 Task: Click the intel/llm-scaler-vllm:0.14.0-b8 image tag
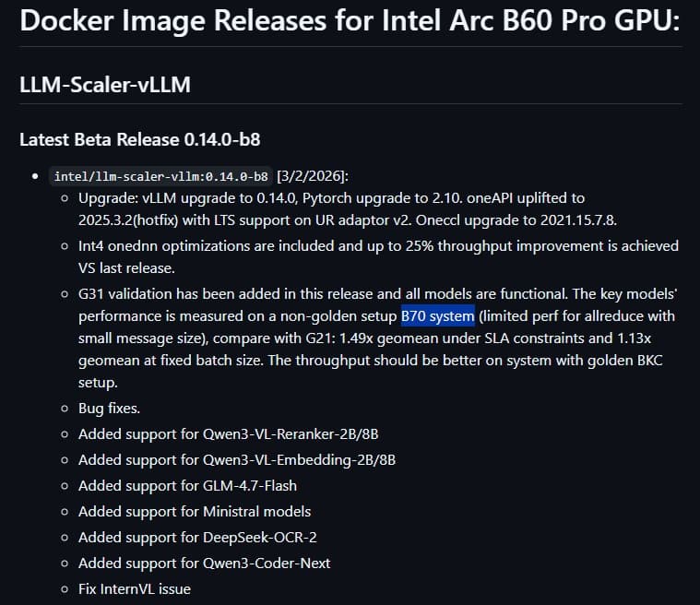(161, 176)
